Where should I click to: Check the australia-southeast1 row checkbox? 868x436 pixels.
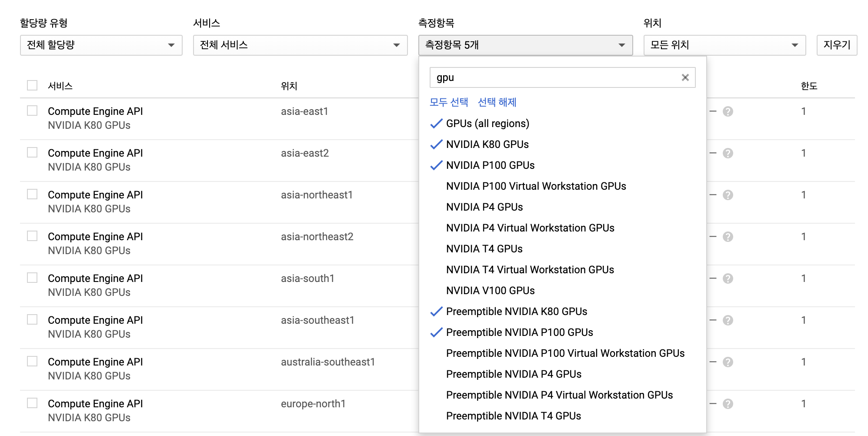point(32,361)
